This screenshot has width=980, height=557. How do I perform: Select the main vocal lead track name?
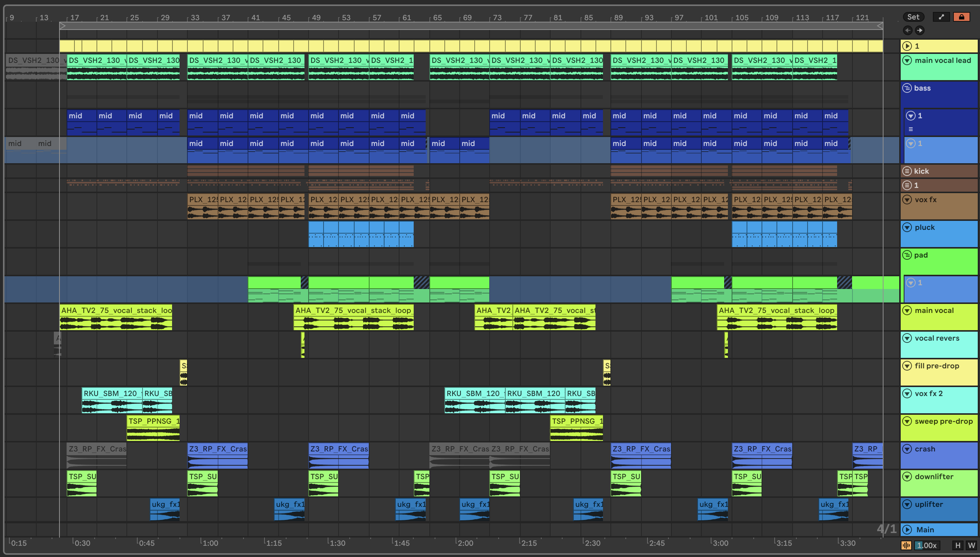coord(943,60)
